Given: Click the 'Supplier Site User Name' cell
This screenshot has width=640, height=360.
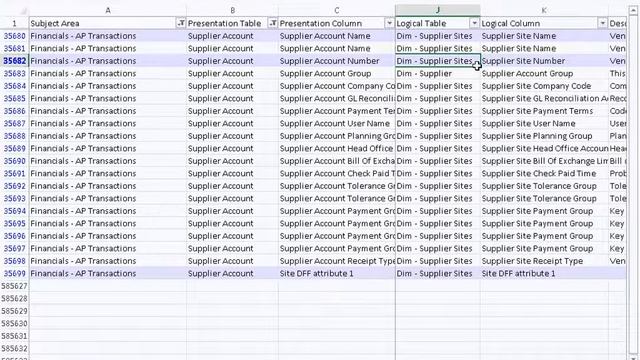Looking at the screenshot, I should (544, 123).
